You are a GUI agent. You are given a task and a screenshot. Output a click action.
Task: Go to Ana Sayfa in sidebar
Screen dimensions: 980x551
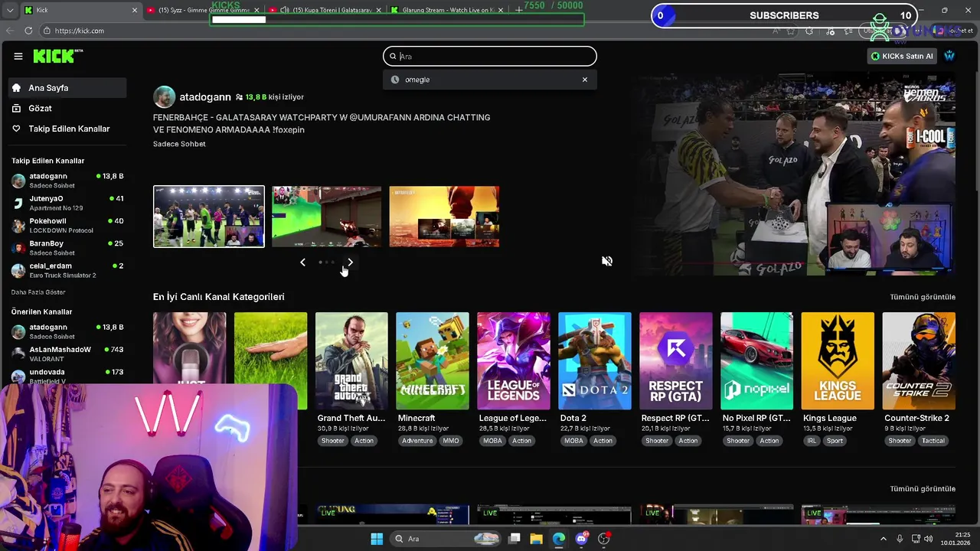67,88
